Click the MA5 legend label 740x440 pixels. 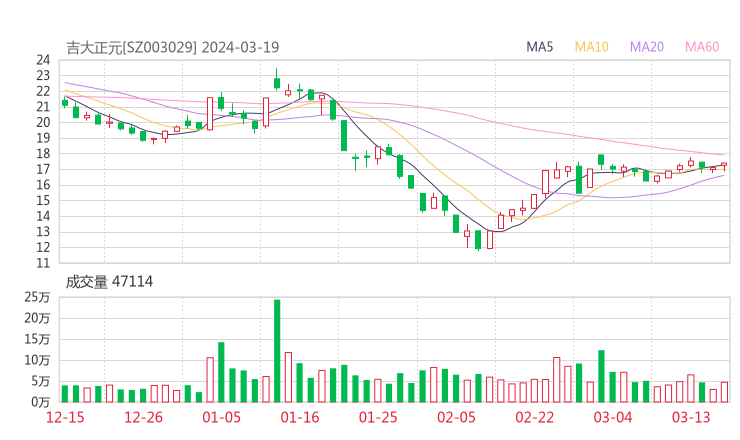(x=539, y=47)
